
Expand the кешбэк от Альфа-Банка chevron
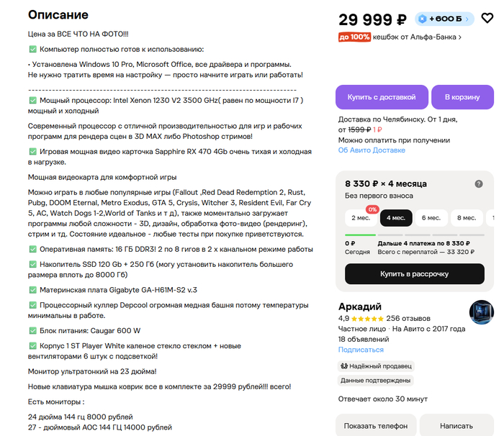(460, 37)
